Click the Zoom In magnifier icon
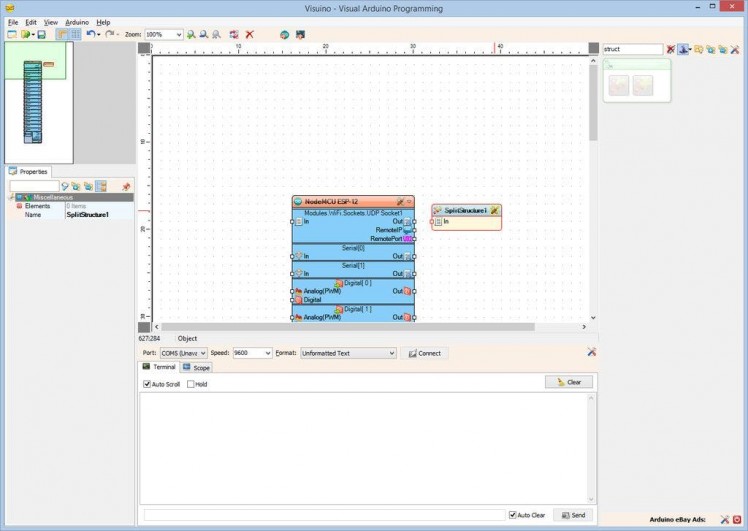The height and width of the screenshot is (531, 748). point(191,34)
